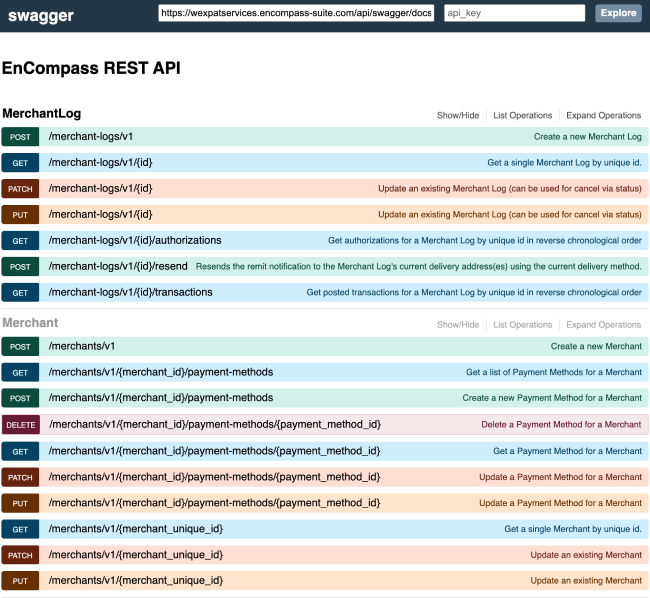The width and height of the screenshot is (650, 598).
Task: Open the PATCH /merchant-logs/v1/{id} path
Action: 100,189
